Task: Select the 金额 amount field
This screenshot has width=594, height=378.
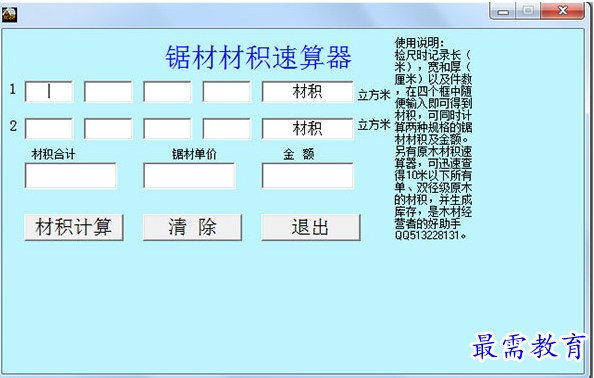Action: coord(308,175)
